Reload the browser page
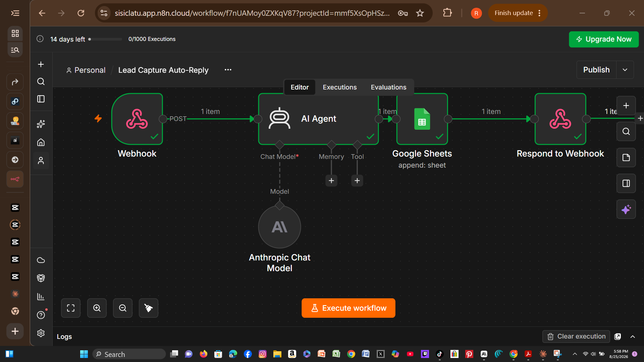The width and height of the screenshot is (644, 362). pos(81,13)
